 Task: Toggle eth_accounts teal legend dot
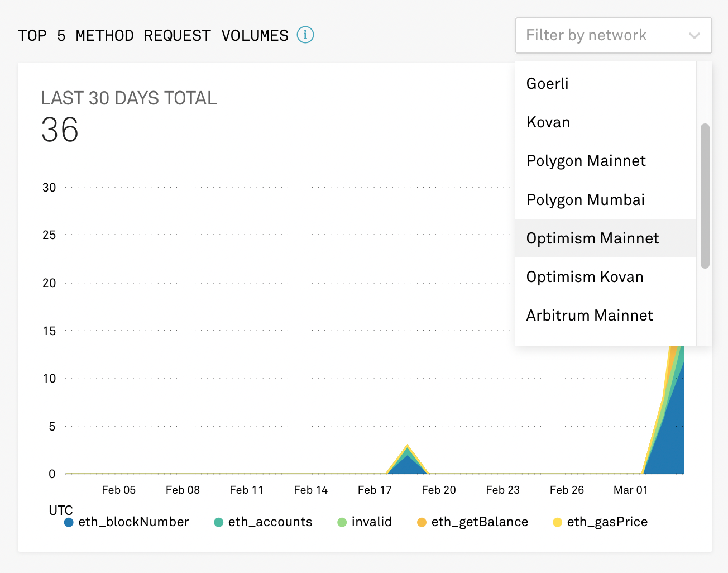(x=219, y=522)
